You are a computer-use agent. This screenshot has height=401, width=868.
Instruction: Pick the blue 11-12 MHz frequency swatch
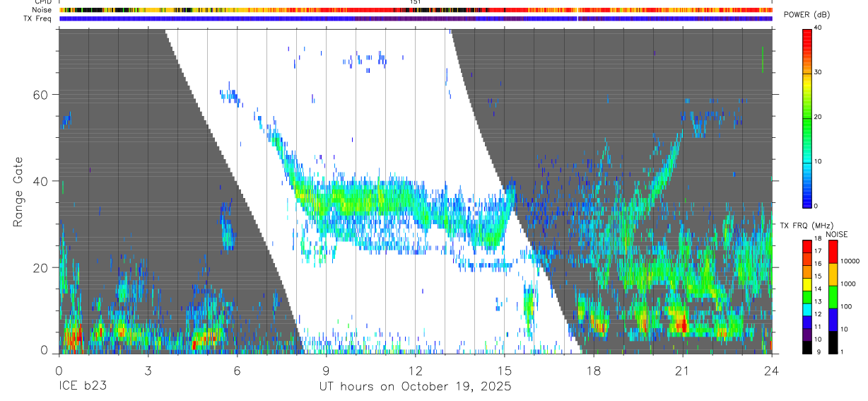click(x=807, y=322)
